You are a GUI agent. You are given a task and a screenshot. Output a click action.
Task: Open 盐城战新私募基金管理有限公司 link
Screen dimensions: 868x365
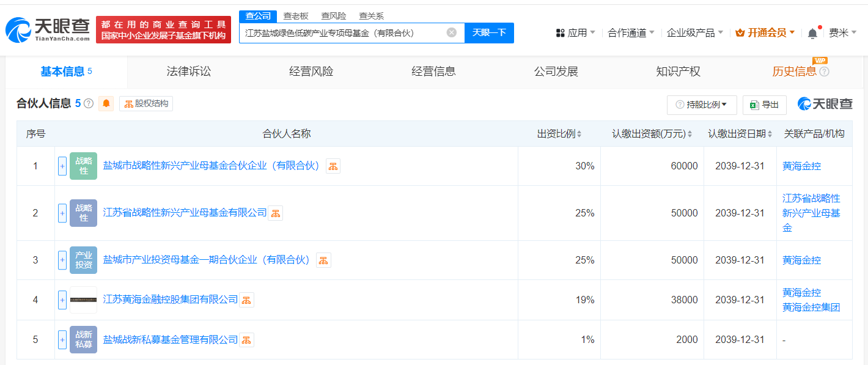pos(171,339)
